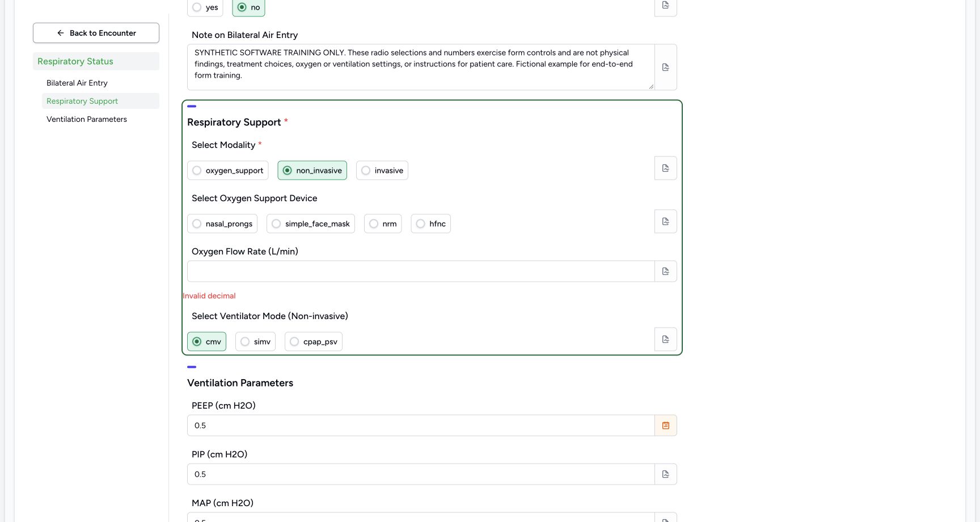Select nrm oxygen device
The height and width of the screenshot is (522, 980).
click(382, 224)
